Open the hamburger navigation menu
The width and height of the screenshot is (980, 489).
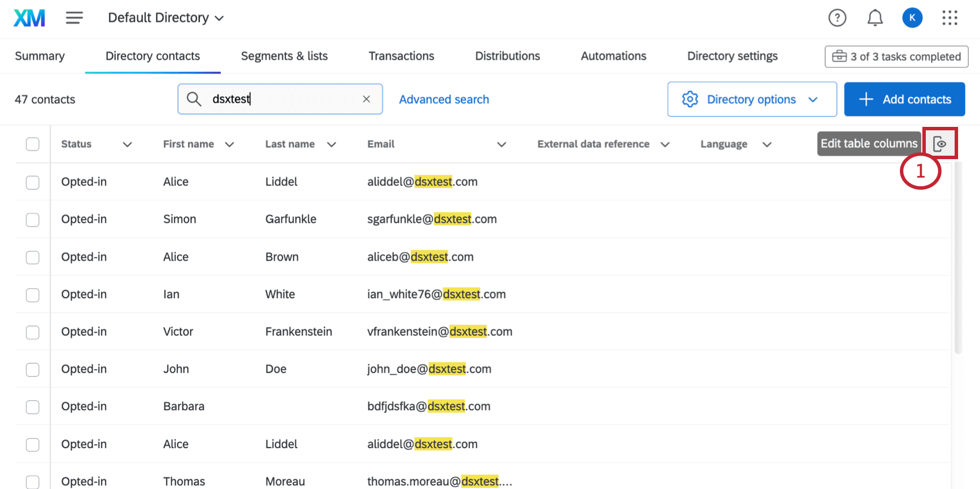tap(74, 18)
